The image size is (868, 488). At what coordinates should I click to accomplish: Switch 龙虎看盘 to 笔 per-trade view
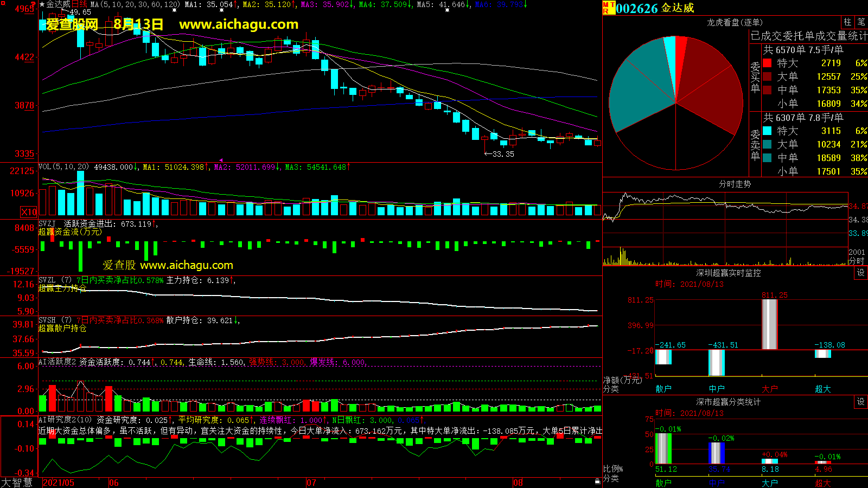click(861, 22)
